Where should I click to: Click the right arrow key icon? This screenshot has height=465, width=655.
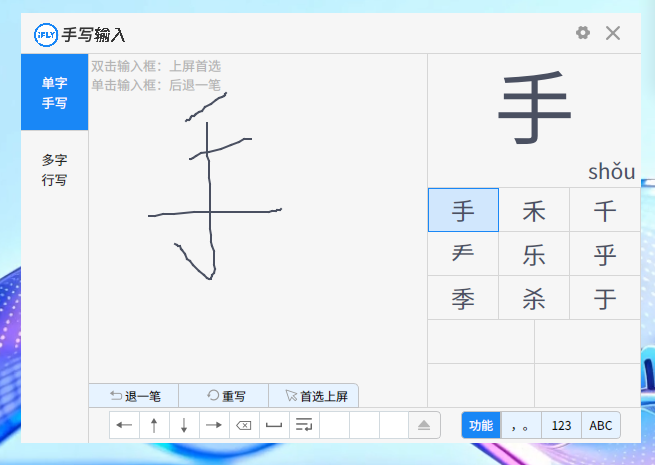coord(214,425)
